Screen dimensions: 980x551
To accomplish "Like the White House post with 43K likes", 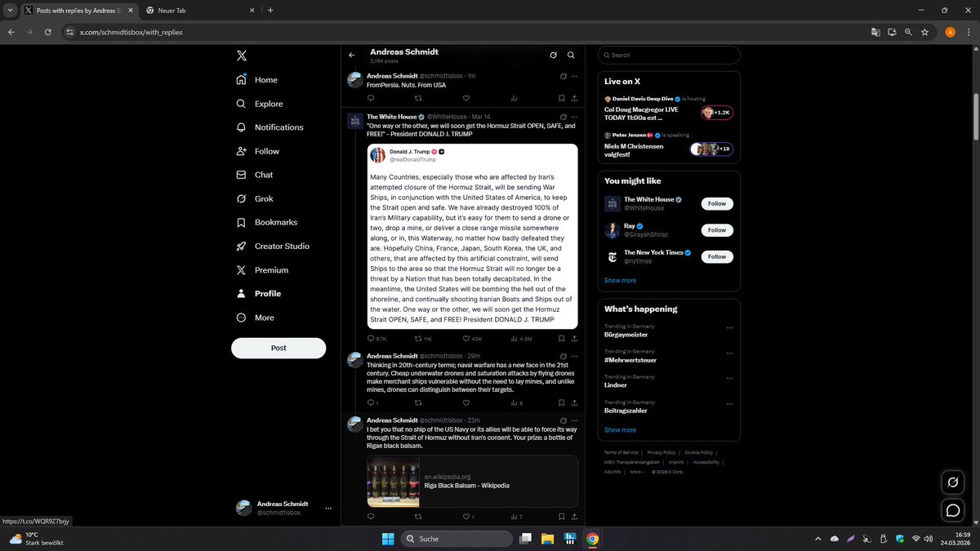I will click(472, 339).
